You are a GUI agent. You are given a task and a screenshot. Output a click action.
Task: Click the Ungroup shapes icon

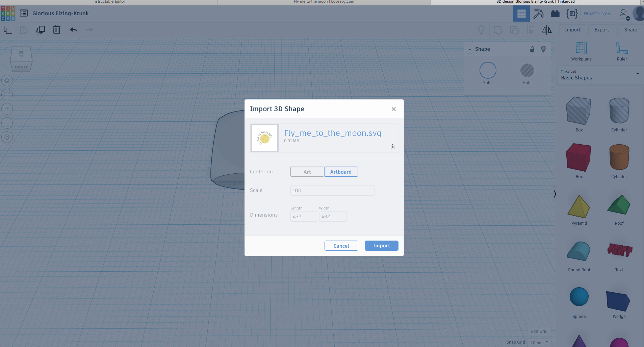[x=514, y=30]
